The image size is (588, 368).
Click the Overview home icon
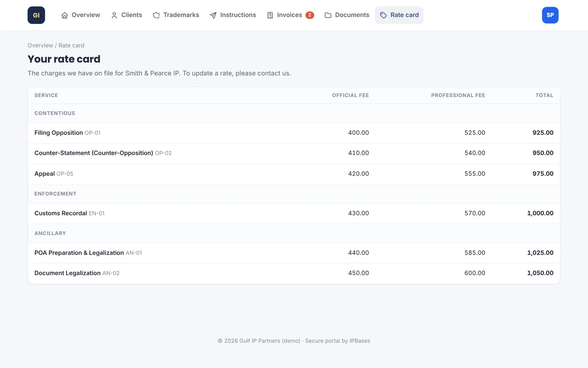tap(65, 15)
